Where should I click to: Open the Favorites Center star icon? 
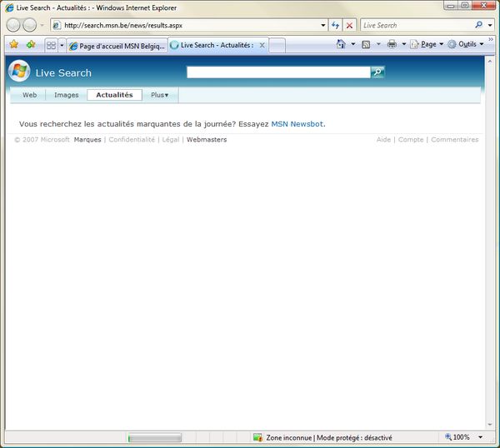coord(13,45)
